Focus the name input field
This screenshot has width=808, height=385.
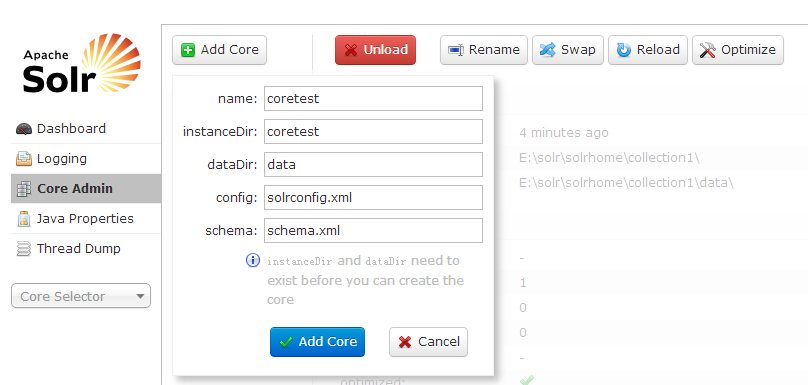pyautogui.click(x=374, y=98)
